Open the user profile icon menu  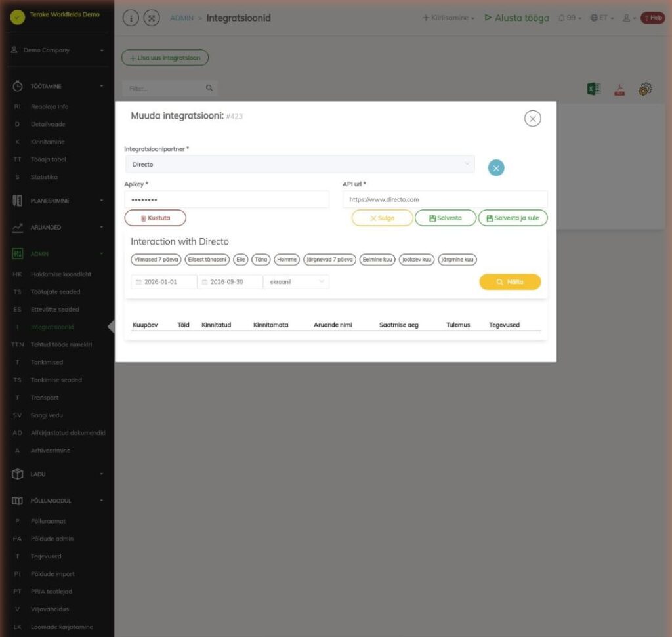[629, 18]
